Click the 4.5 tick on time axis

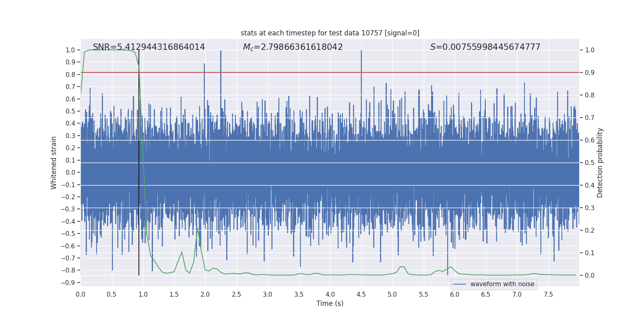[361, 294]
